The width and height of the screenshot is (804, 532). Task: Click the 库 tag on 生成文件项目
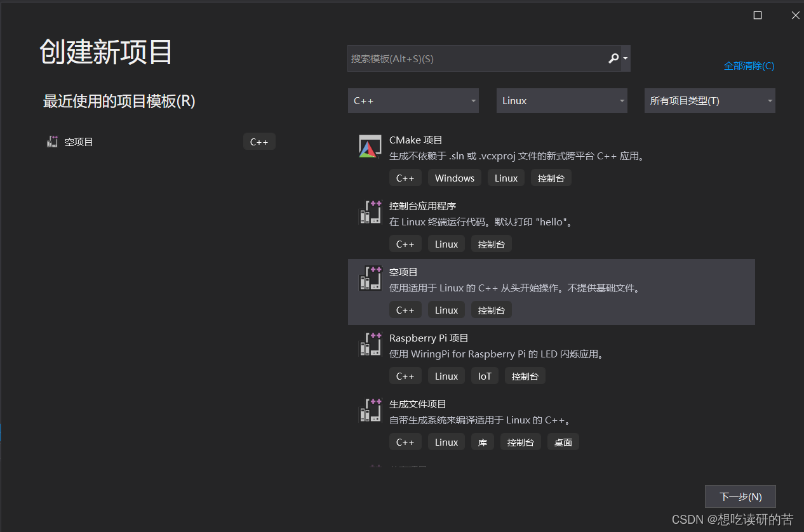pyautogui.click(x=482, y=442)
